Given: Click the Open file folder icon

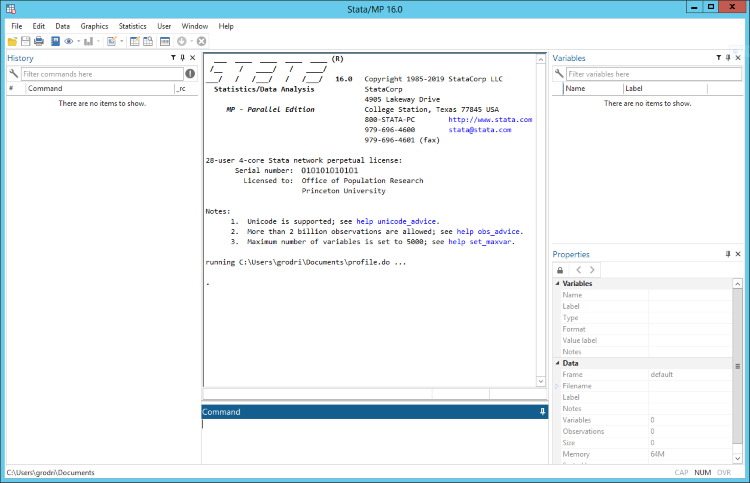Looking at the screenshot, I should (x=12, y=42).
